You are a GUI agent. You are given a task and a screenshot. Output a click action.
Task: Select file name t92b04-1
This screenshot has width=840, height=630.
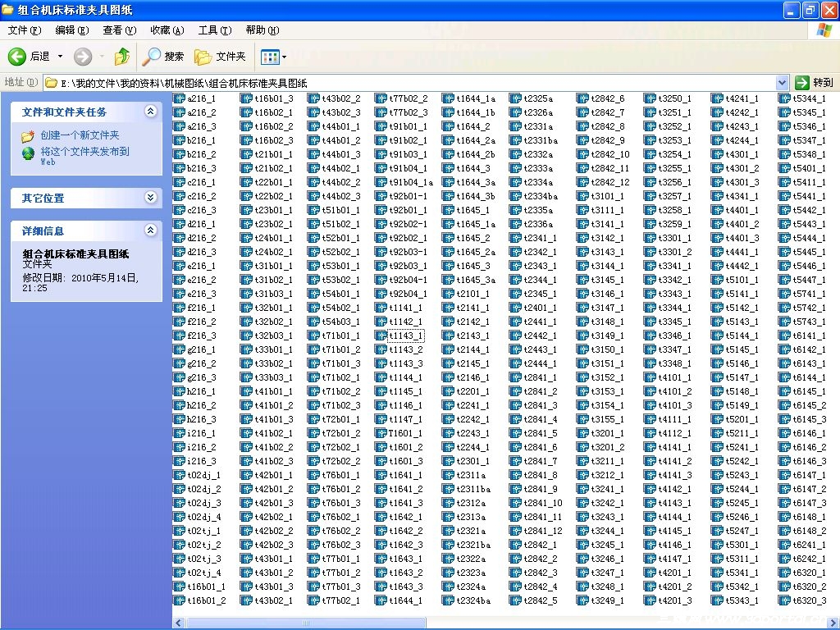click(x=409, y=280)
